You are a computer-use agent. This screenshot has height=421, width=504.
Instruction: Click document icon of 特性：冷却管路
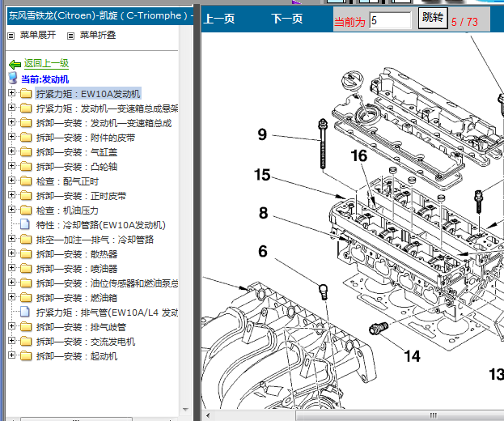[x=25, y=224]
